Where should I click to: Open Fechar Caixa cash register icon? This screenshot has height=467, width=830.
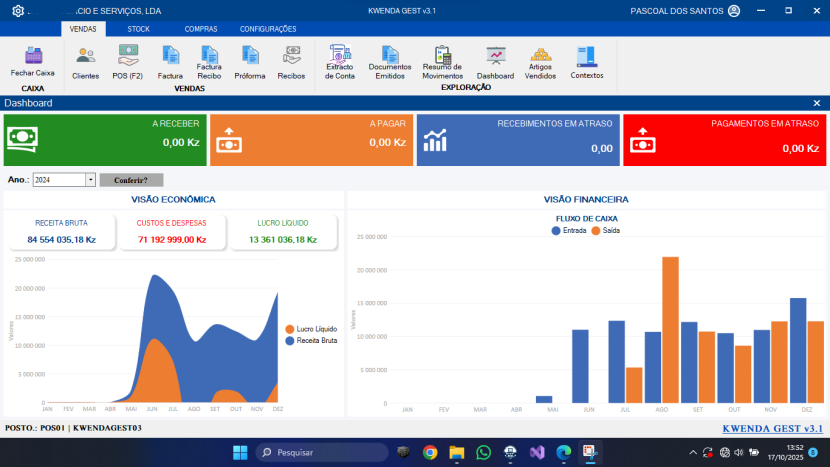pos(33,58)
